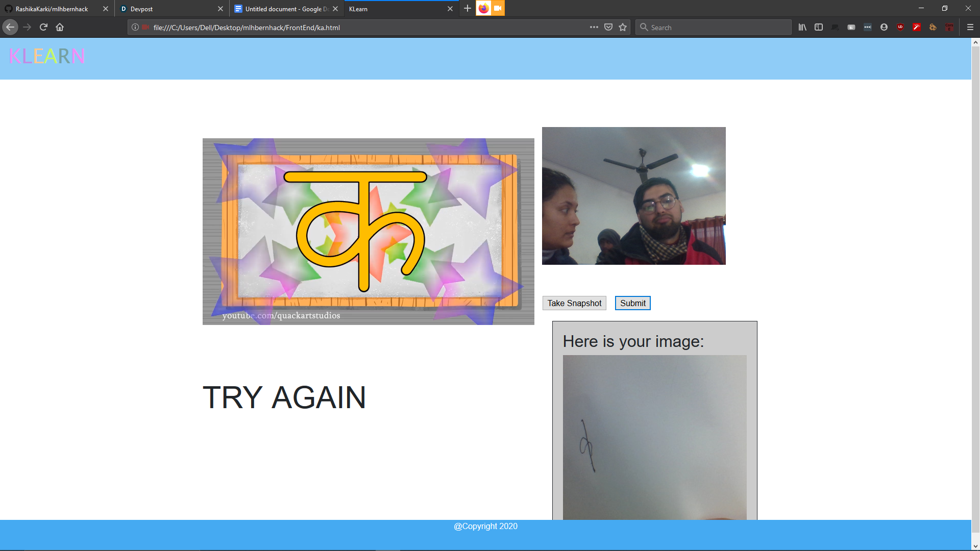Image resolution: width=980 pixels, height=551 pixels.
Task: Open the Library icon in the toolbar
Action: pyautogui.click(x=802, y=28)
